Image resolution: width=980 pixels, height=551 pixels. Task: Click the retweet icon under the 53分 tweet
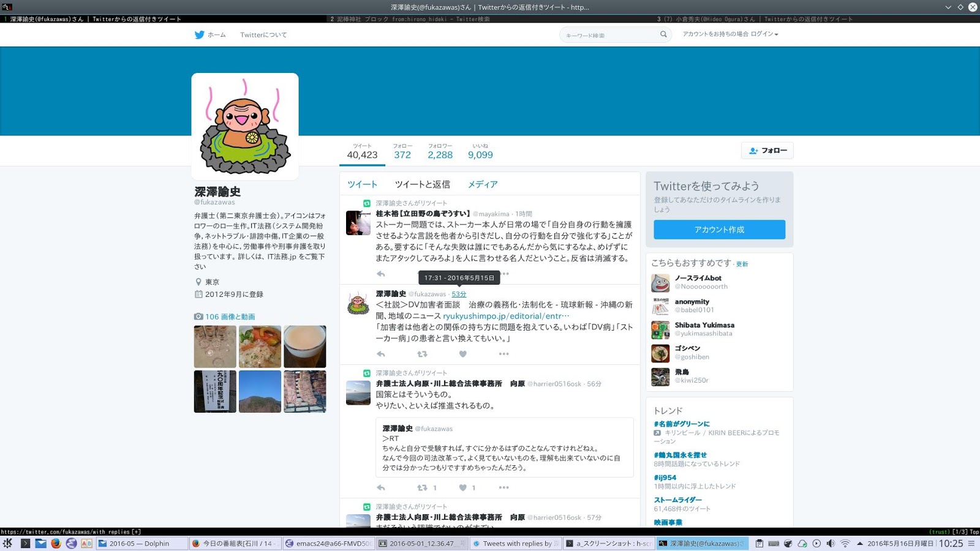(422, 354)
